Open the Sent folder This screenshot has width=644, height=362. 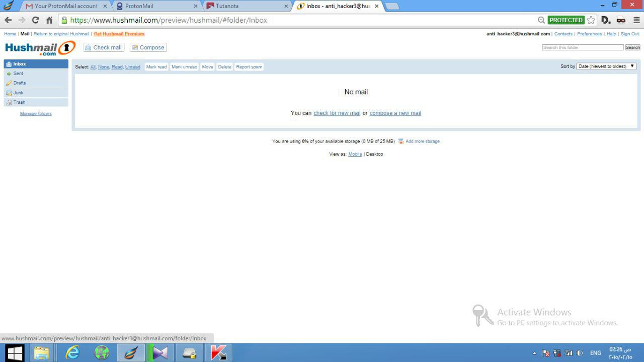pos(36,74)
